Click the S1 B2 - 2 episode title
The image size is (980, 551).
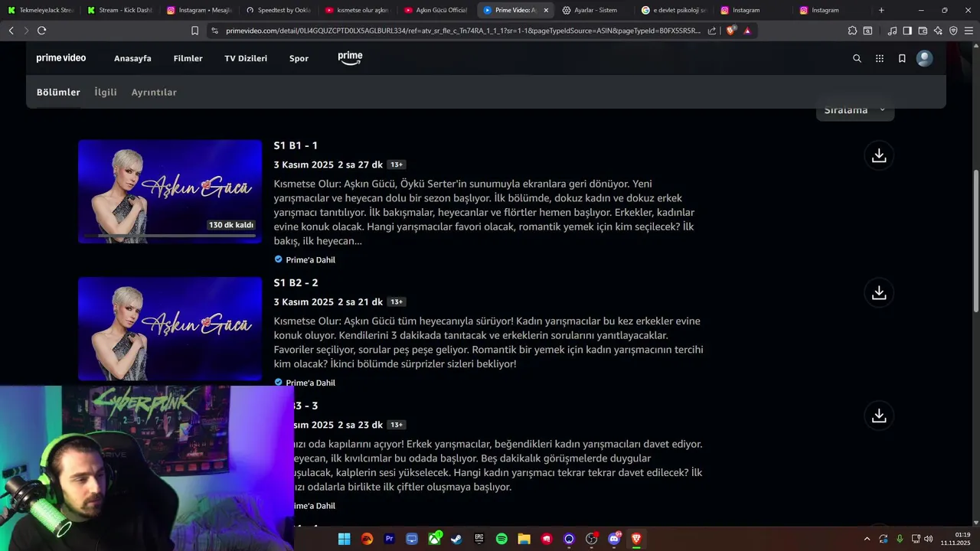click(296, 282)
